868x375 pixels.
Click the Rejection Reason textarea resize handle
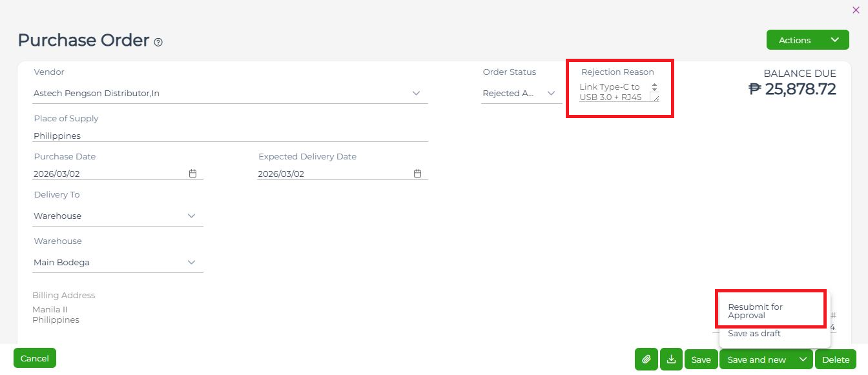coord(656,98)
